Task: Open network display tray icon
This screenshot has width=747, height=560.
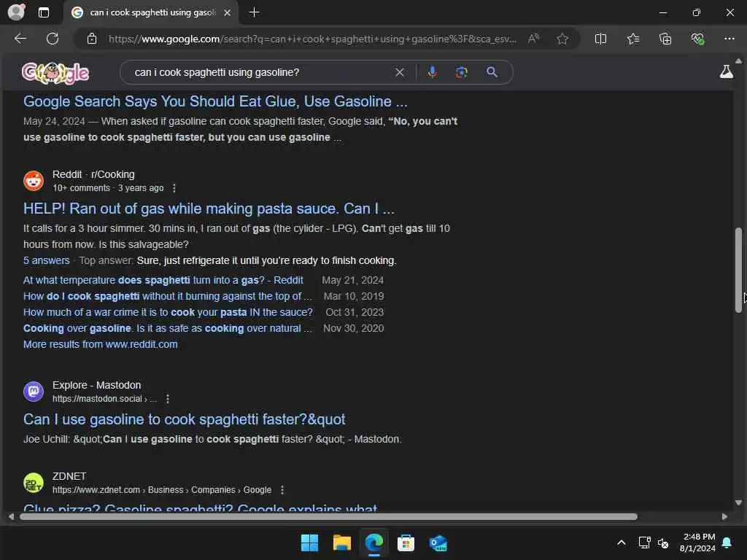Action: pos(644,542)
